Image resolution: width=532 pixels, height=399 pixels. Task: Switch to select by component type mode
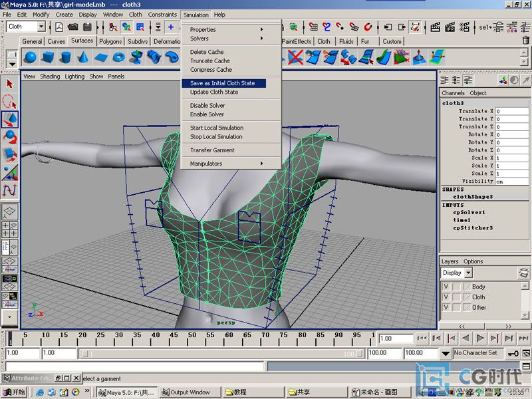(140, 27)
